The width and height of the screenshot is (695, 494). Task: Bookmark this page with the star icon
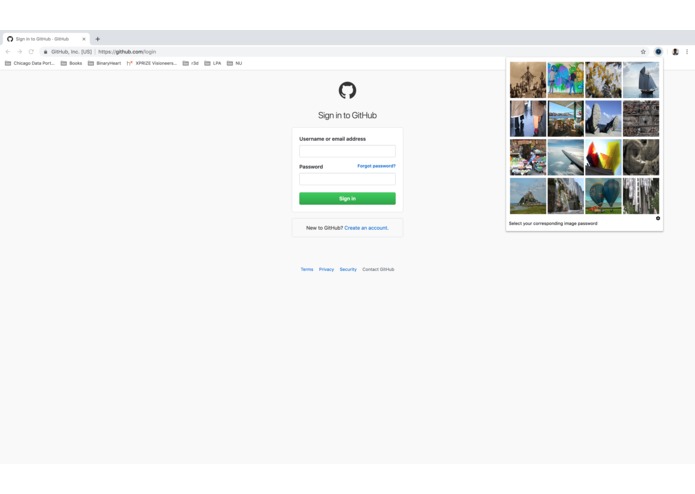point(643,52)
